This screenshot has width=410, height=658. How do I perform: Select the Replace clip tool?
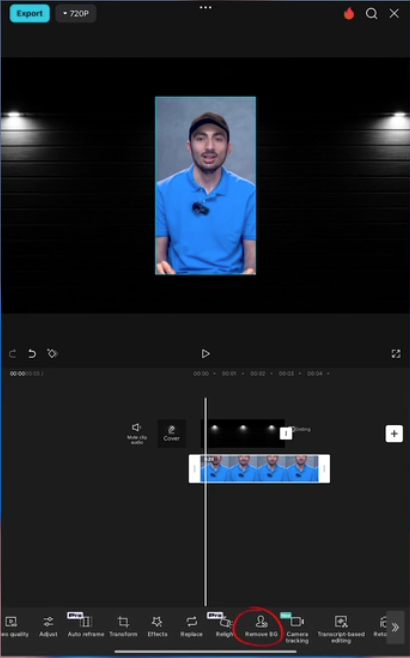pyautogui.click(x=191, y=626)
